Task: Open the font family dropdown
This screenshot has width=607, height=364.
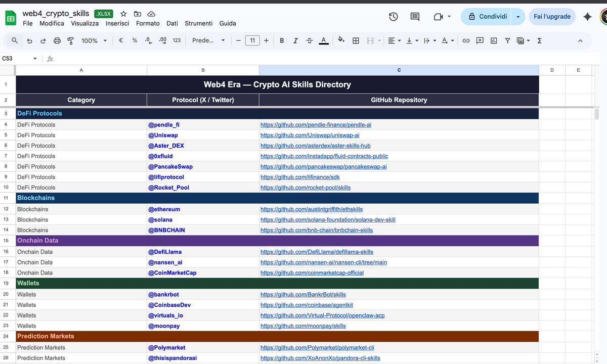Action: click(x=208, y=40)
